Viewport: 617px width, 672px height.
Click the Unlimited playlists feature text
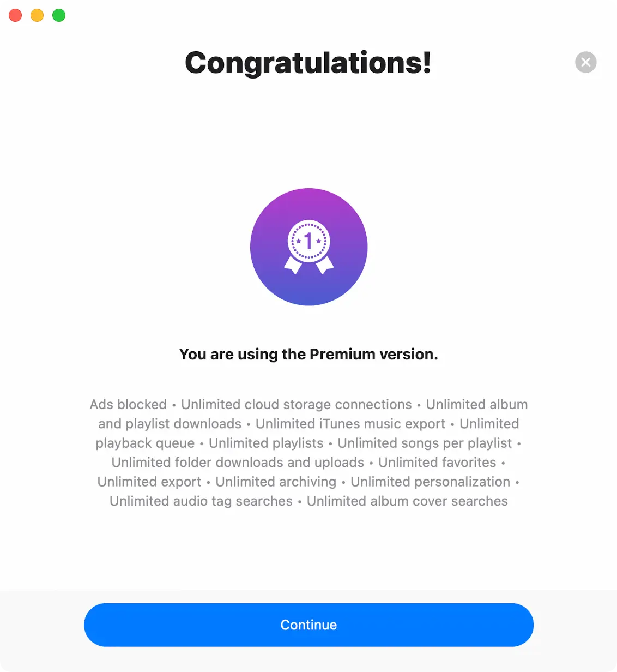(x=265, y=443)
